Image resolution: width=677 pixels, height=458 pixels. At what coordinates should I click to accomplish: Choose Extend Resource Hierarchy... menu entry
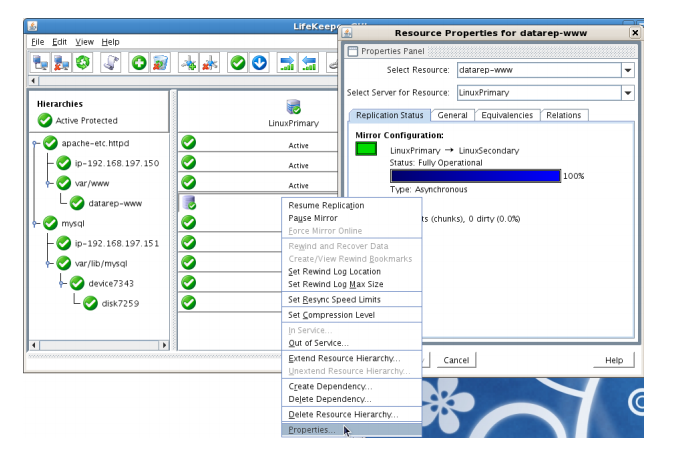click(x=351, y=358)
